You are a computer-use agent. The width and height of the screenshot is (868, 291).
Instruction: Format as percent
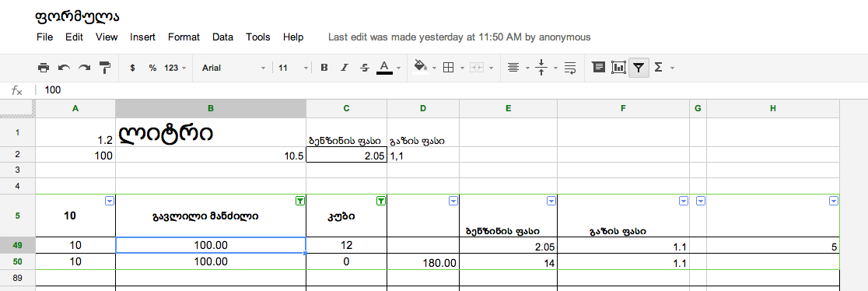pos(152,68)
